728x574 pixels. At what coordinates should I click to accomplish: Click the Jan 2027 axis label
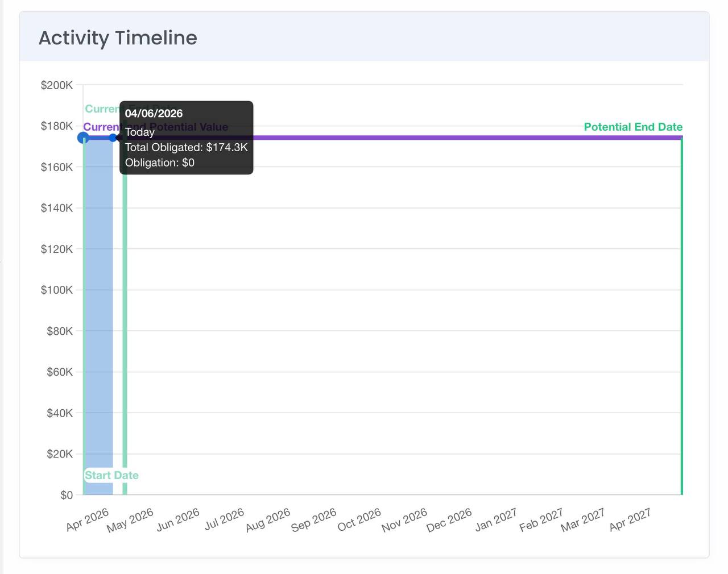pos(495,519)
